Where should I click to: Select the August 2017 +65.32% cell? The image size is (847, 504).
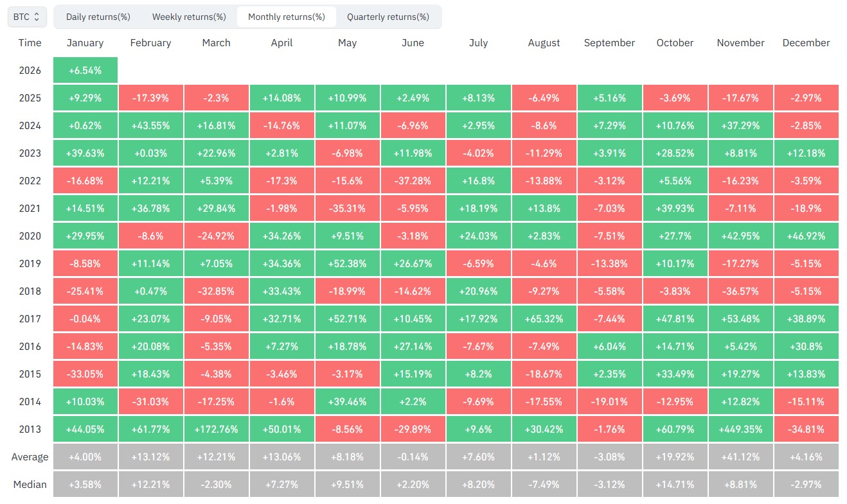tap(544, 318)
